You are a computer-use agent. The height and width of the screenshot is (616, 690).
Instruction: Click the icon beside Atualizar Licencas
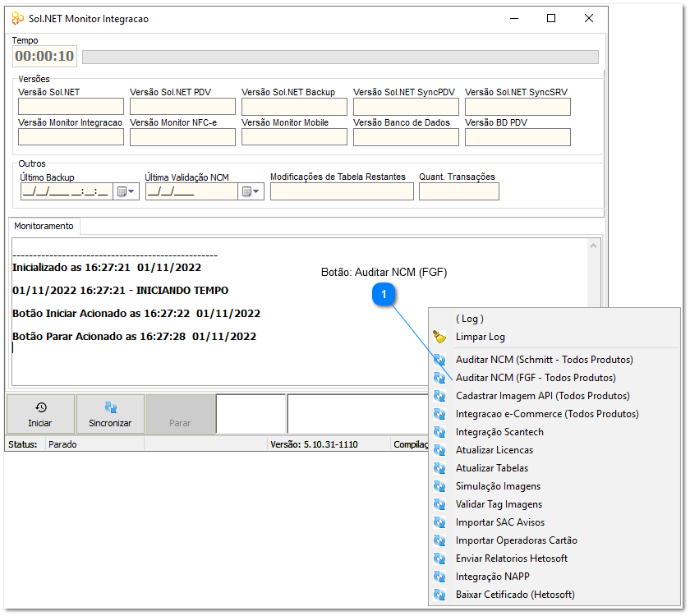click(x=439, y=449)
